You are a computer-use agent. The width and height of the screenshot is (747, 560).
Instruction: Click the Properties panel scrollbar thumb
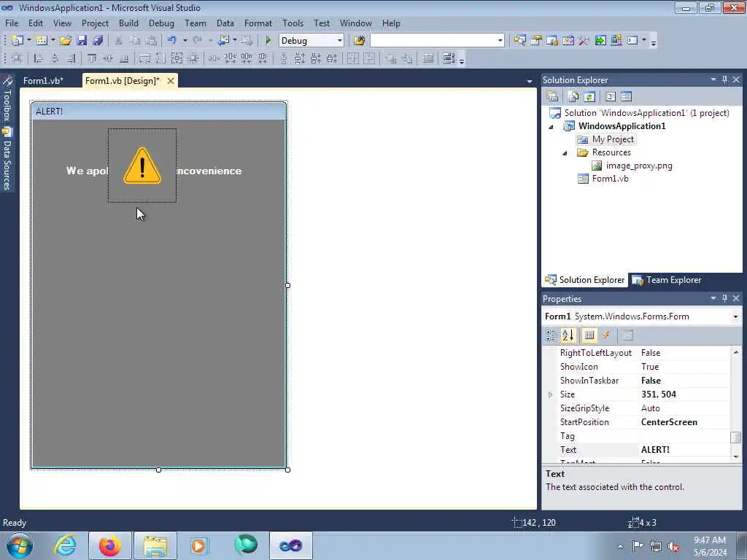tap(735, 437)
